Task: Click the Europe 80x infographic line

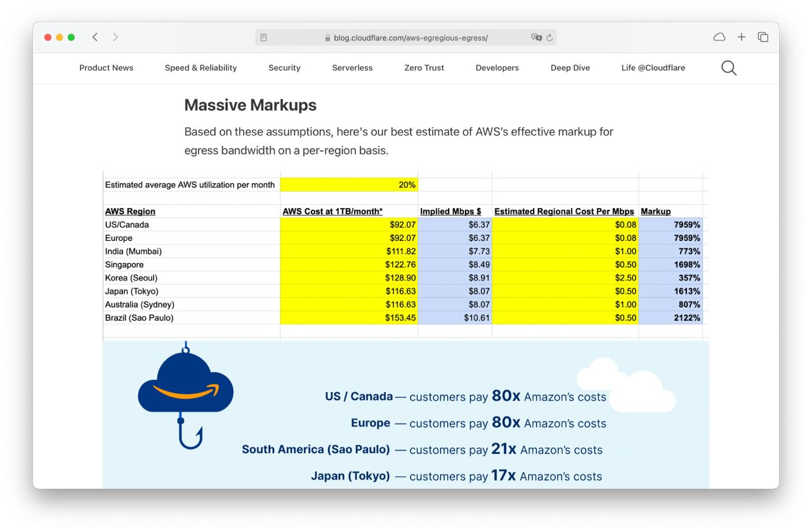Action: pyautogui.click(x=478, y=423)
